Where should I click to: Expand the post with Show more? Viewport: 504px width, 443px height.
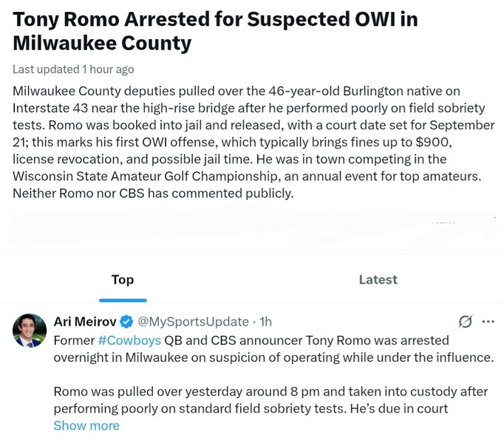click(86, 426)
